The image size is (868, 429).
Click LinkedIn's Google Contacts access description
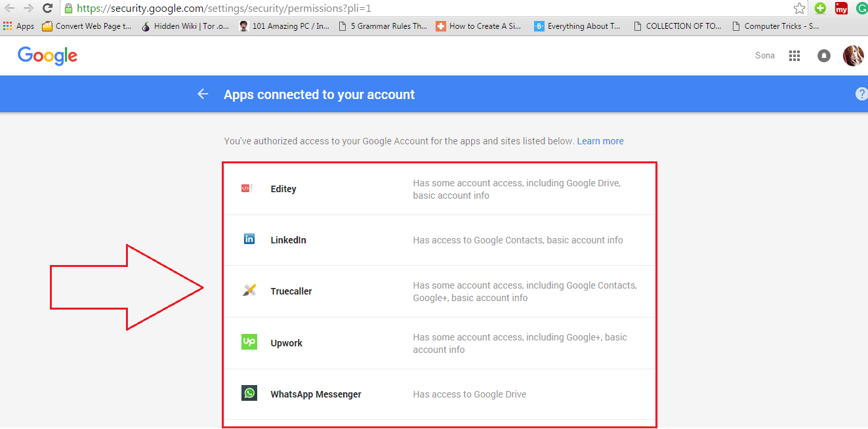(x=518, y=240)
